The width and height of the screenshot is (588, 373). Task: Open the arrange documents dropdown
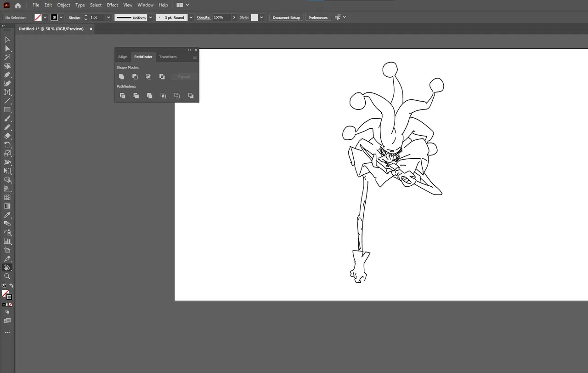click(x=182, y=5)
